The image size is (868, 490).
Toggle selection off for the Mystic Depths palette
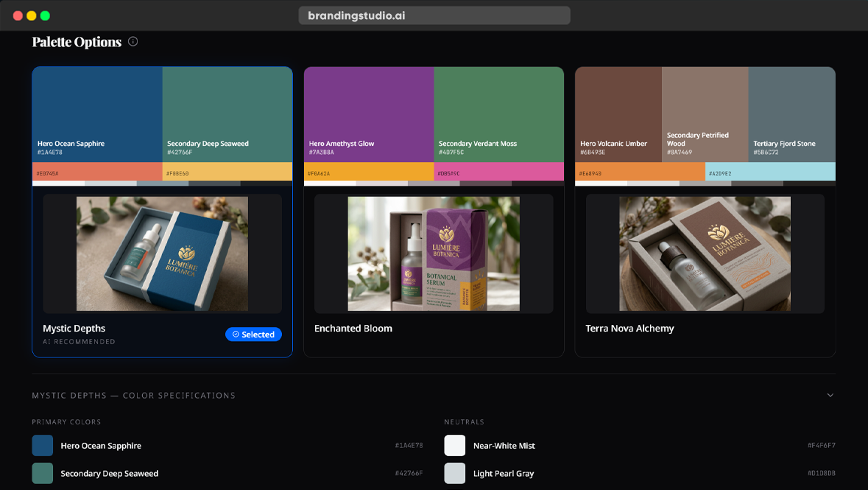coord(253,334)
